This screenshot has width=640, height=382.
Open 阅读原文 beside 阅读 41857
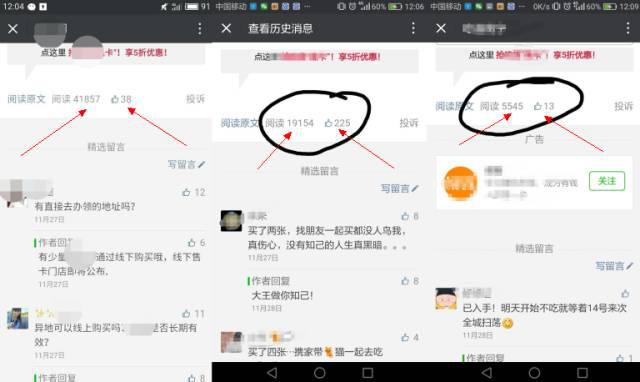(26, 99)
